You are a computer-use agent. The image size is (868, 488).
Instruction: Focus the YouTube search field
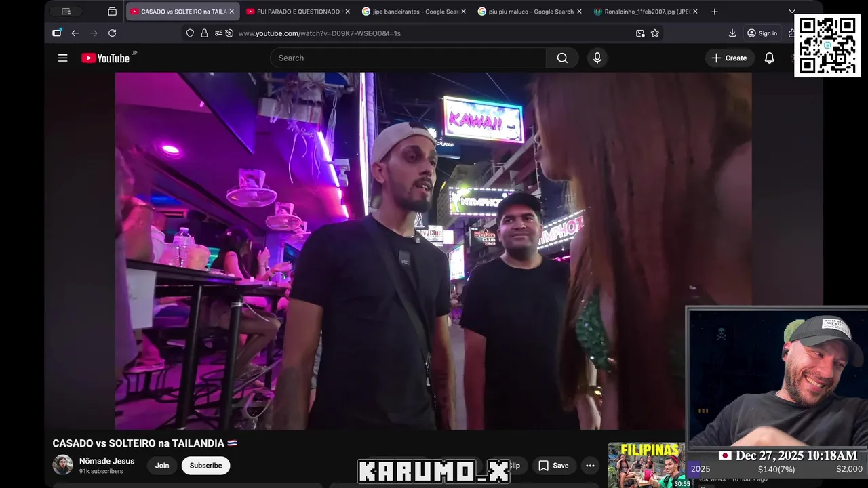(408, 58)
